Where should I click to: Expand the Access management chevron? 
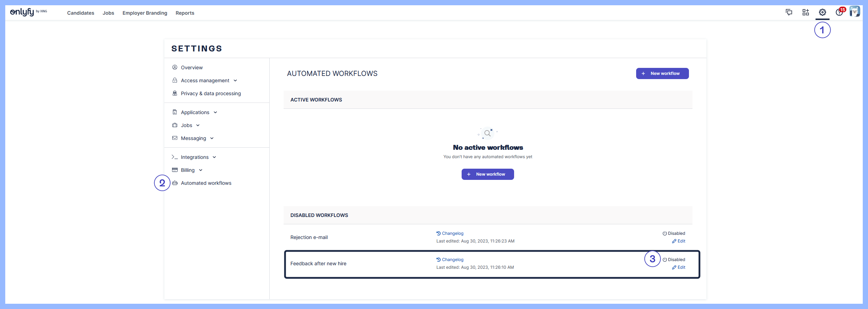point(235,80)
